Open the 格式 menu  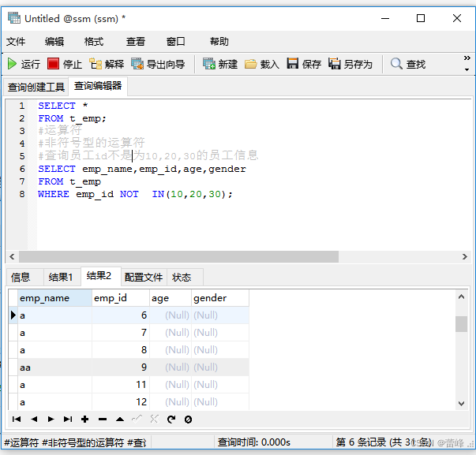pos(94,41)
